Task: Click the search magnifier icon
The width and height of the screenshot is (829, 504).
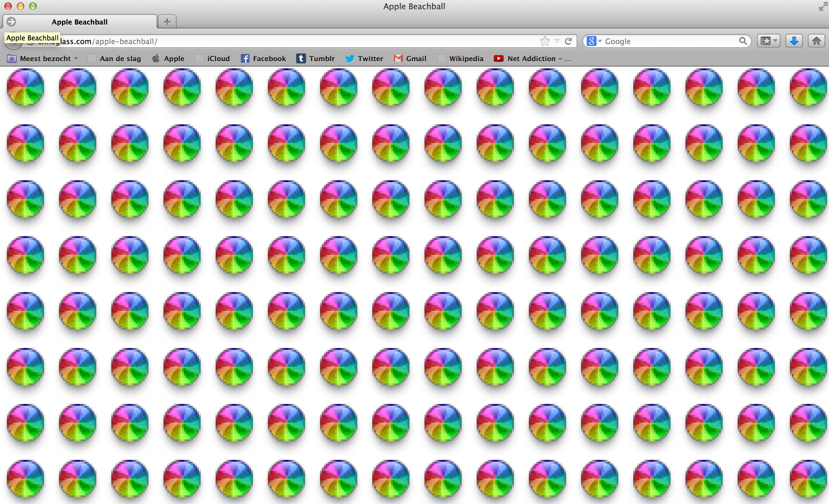Action: 743,41
